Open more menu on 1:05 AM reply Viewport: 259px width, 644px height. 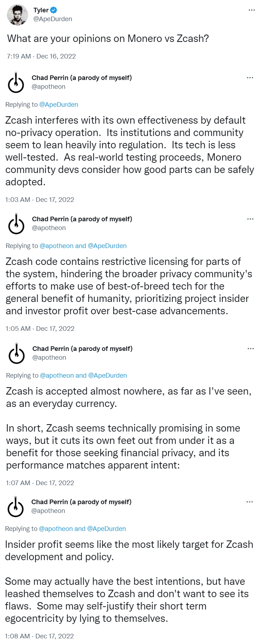(250, 219)
